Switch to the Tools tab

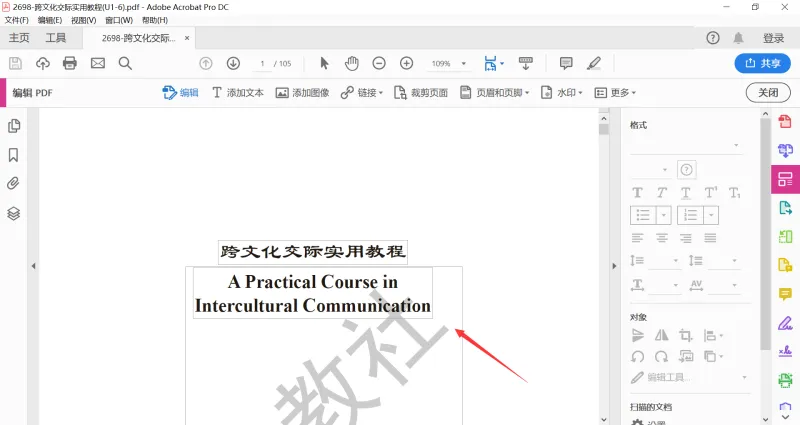pos(56,38)
